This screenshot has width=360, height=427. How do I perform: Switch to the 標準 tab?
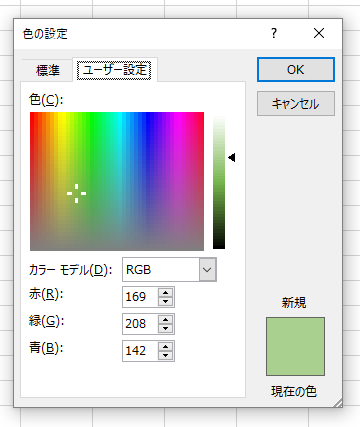tap(48, 70)
